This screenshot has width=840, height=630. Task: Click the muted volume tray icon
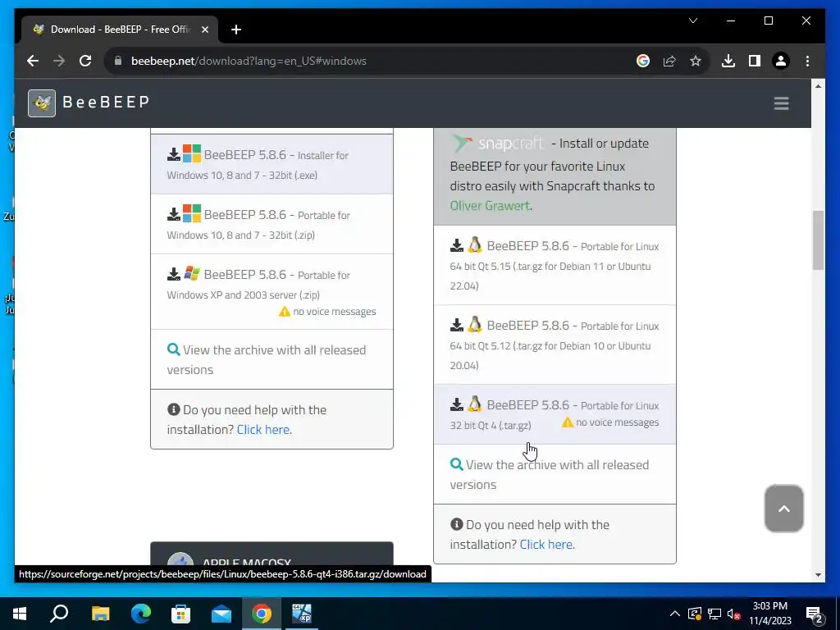(733, 614)
